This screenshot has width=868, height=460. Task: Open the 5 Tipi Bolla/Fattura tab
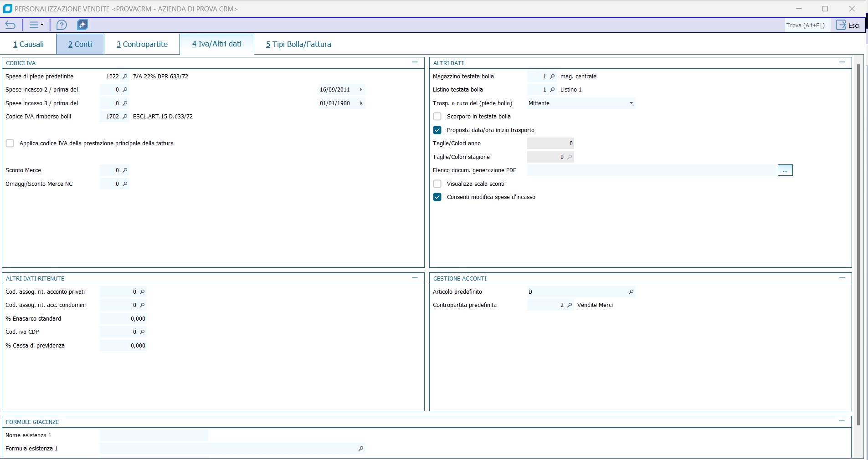tap(298, 44)
